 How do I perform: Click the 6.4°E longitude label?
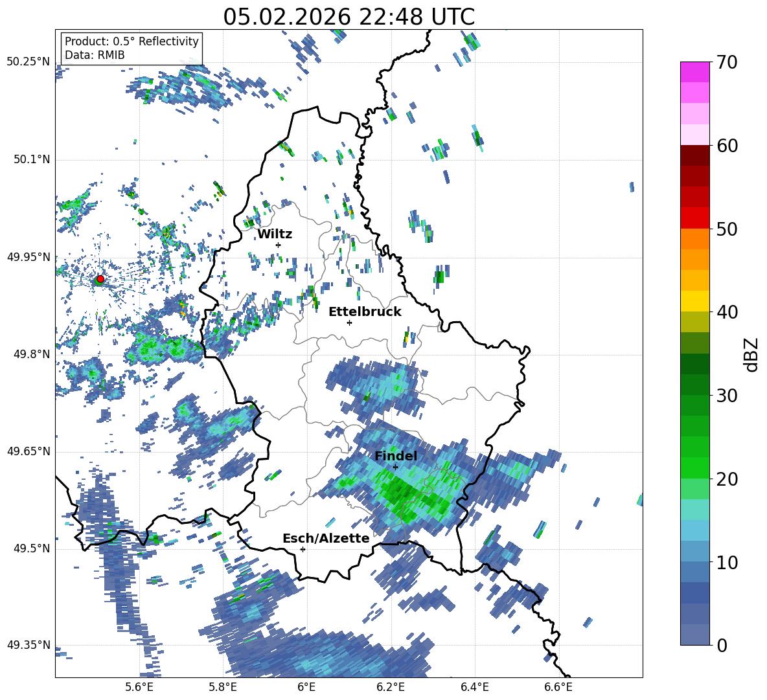[474, 687]
